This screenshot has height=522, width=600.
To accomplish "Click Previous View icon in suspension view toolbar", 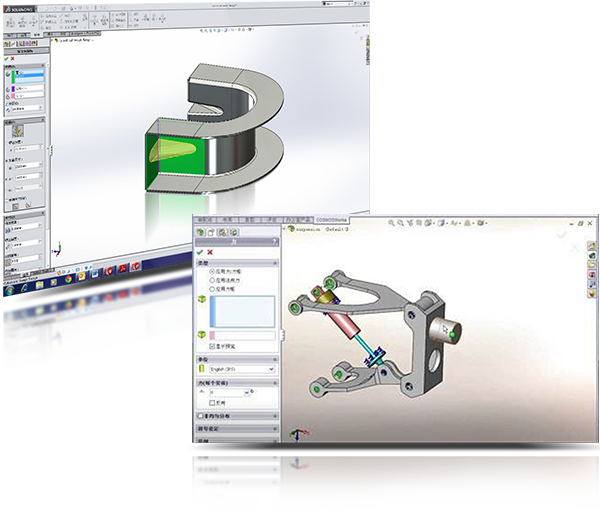I will (410, 223).
